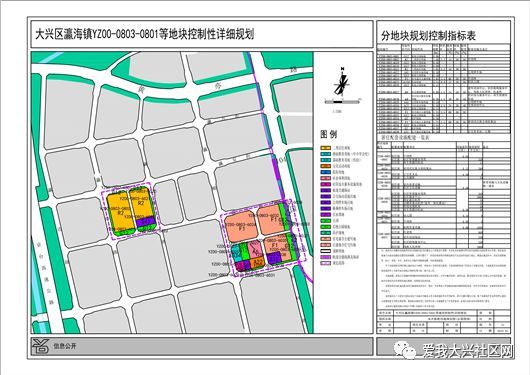The image size is (530, 375).
Task: Click the 爱我大兴社区网 watermark text
Action: pyautogui.click(x=468, y=352)
